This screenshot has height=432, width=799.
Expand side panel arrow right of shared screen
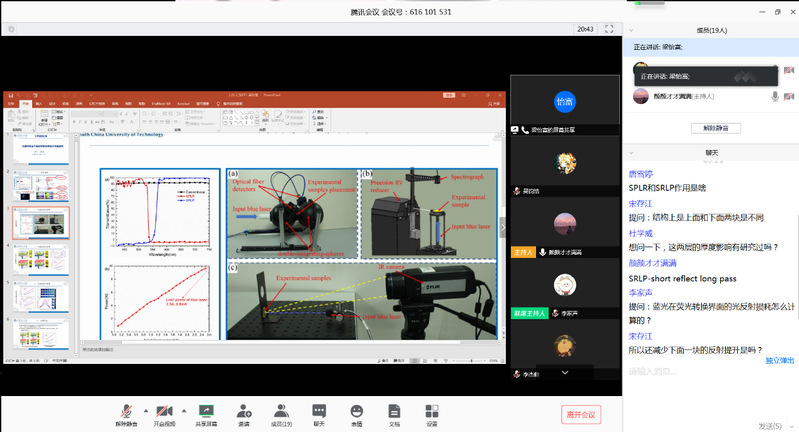(502, 227)
